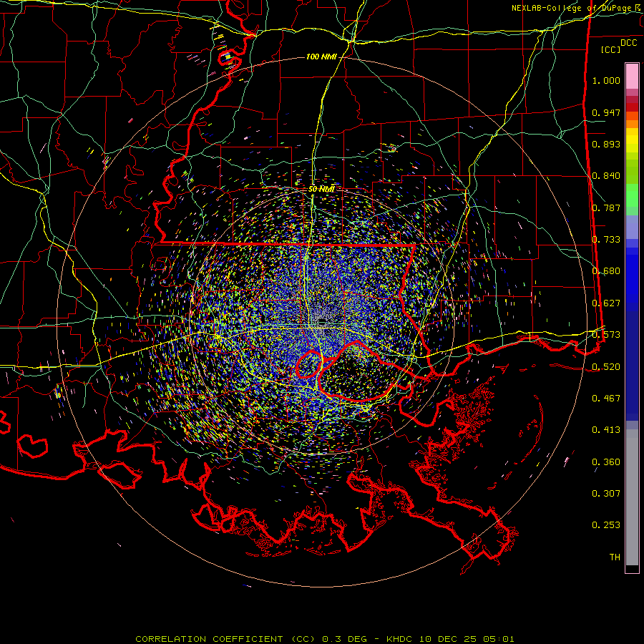Pick the bright green swatch on color bar

632,195
